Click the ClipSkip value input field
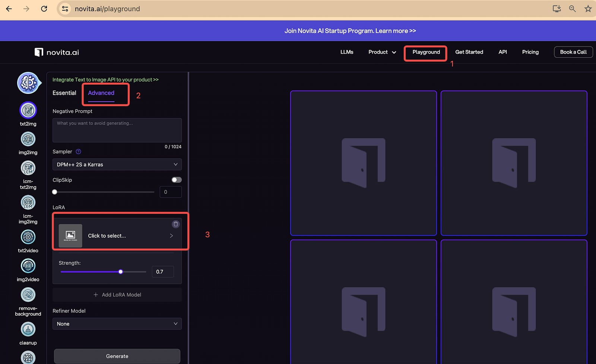 (x=171, y=192)
